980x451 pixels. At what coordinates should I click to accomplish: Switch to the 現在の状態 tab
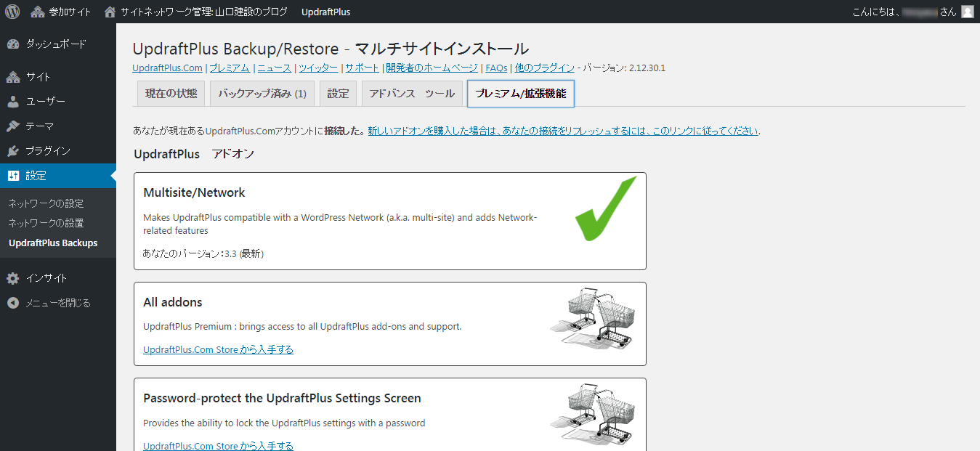[x=171, y=94]
